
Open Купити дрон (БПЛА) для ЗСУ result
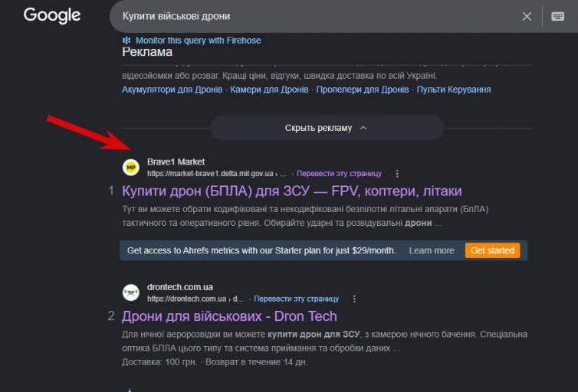click(292, 191)
